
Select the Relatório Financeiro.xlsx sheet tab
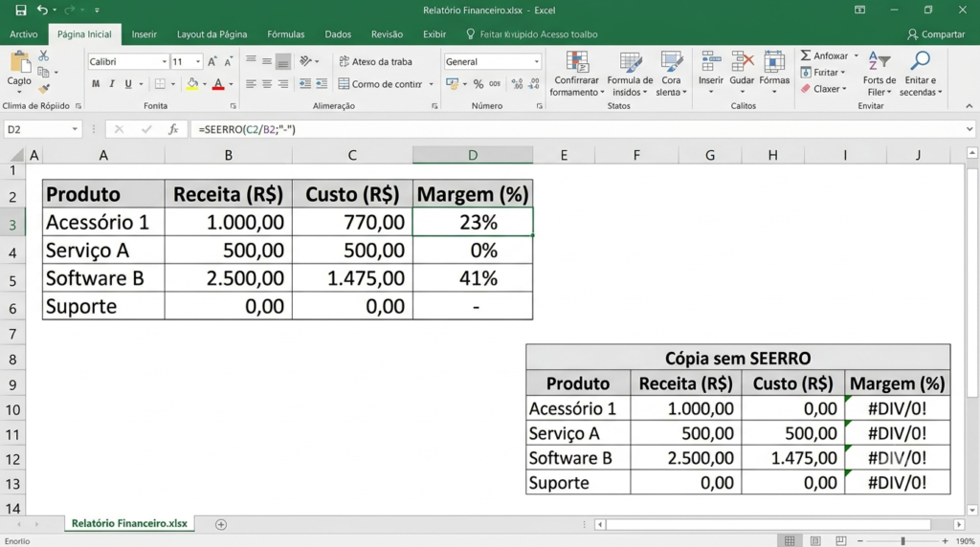(x=129, y=523)
